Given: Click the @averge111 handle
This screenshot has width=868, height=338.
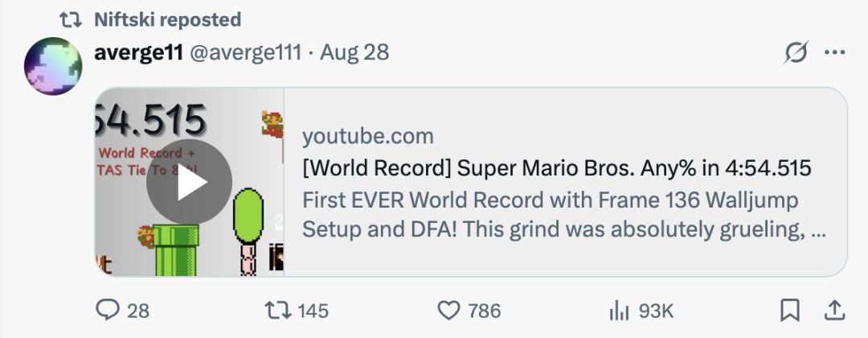Looking at the screenshot, I should tap(245, 53).
